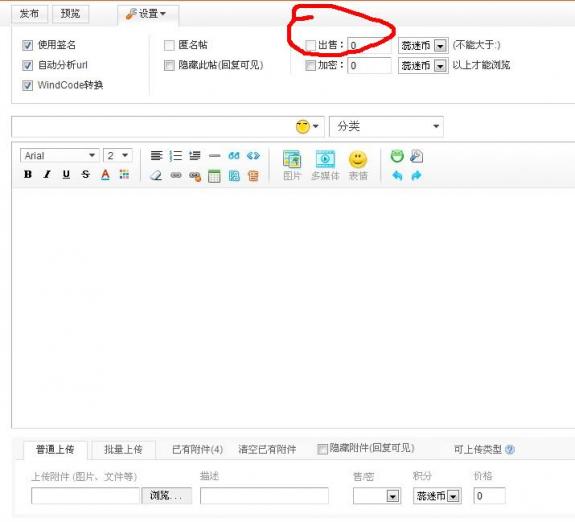Open the insert table tool
This screenshot has height=522, width=575.
[214, 176]
